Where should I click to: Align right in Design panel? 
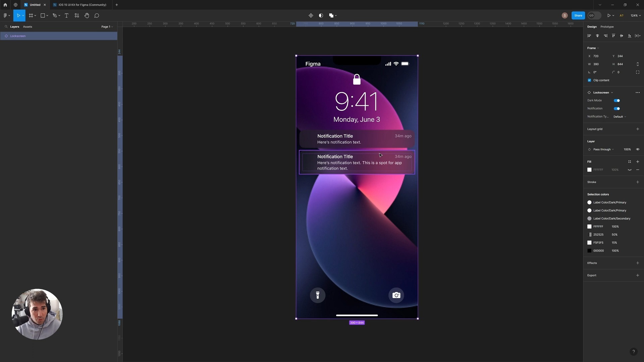[605, 36]
